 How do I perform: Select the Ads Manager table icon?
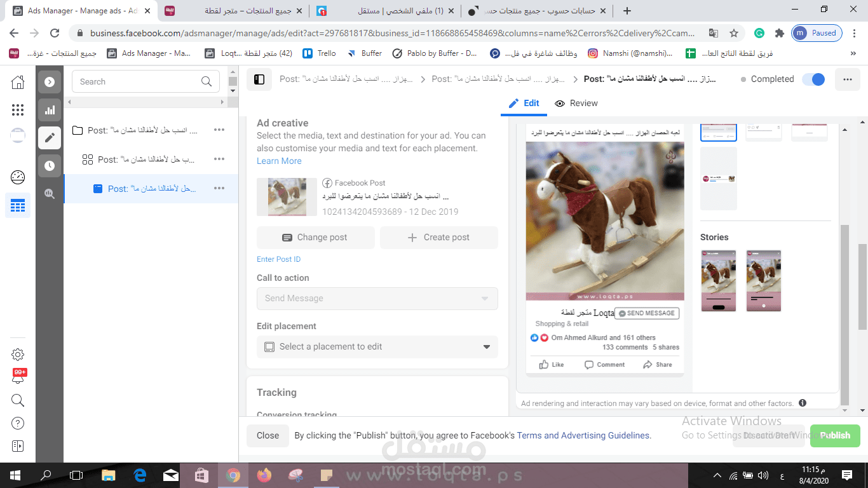point(18,206)
